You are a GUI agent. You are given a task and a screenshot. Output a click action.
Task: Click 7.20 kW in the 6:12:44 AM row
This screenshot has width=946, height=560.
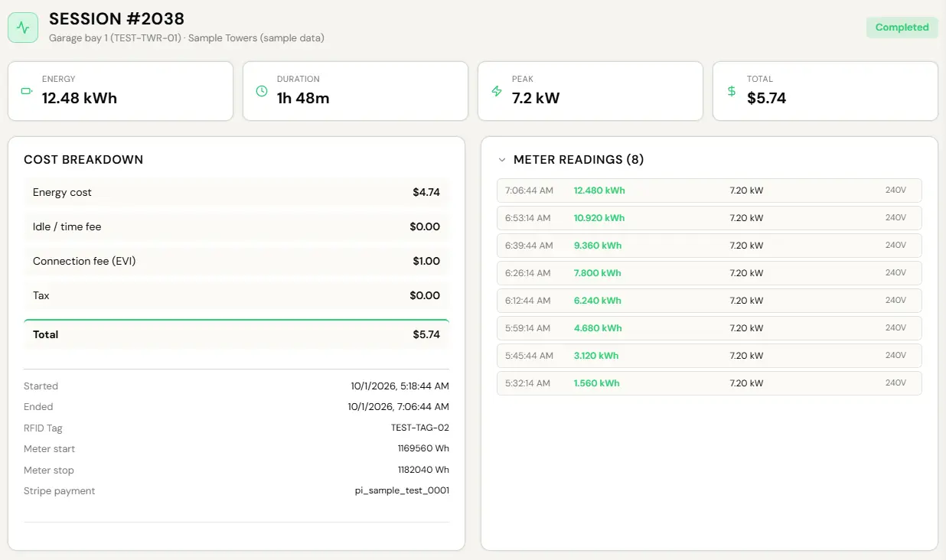(746, 301)
